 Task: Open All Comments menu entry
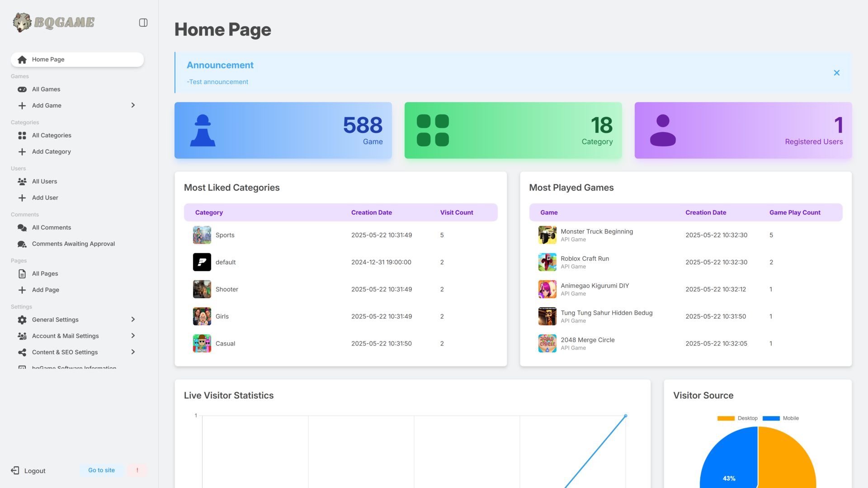point(77,228)
